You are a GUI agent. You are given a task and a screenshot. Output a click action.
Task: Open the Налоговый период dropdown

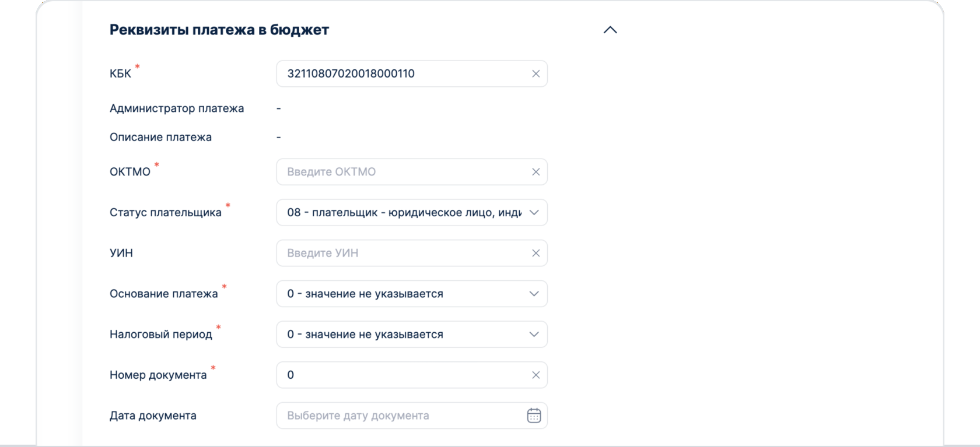(411, 335)
